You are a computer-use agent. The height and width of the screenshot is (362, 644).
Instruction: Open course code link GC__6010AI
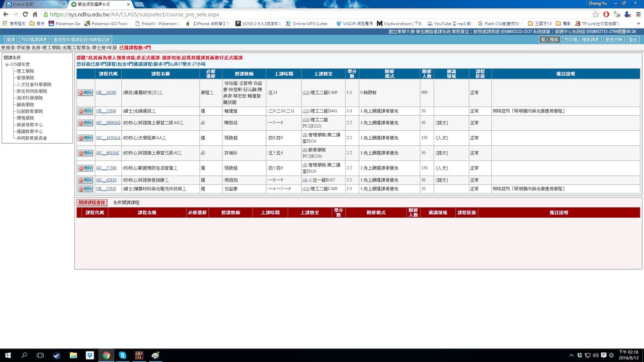tap(108, 153)
